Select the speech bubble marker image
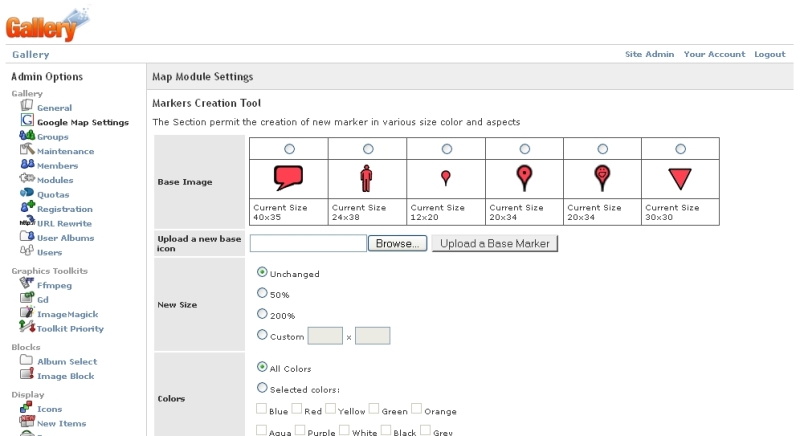The height and width of the screenshot is (436, 800). click(x=288, y=178)
